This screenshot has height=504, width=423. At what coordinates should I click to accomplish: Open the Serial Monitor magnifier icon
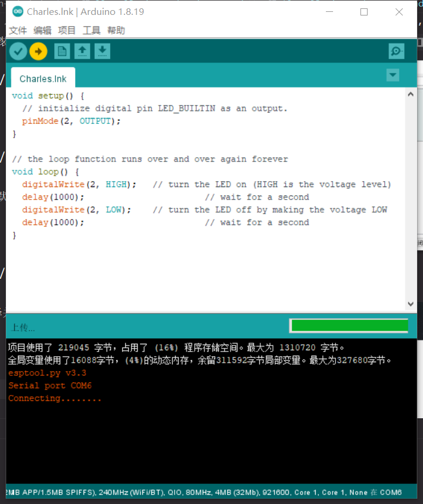396,52
